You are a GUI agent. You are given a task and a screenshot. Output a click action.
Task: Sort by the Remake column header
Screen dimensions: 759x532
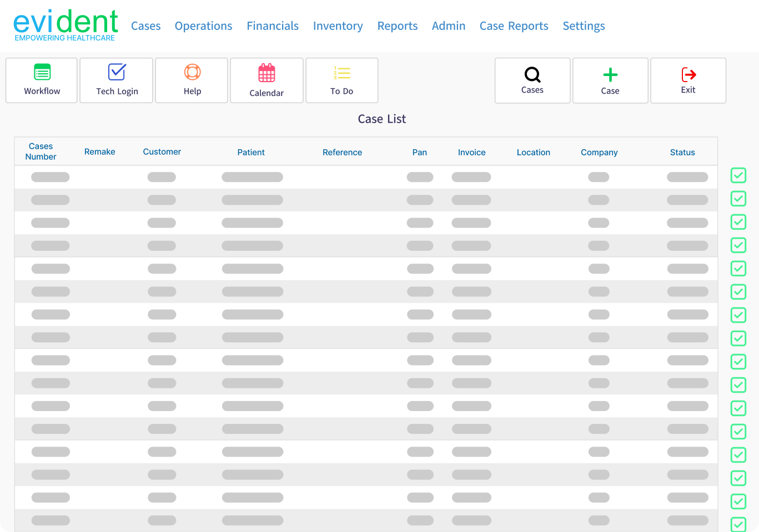[x=100, y=151]
